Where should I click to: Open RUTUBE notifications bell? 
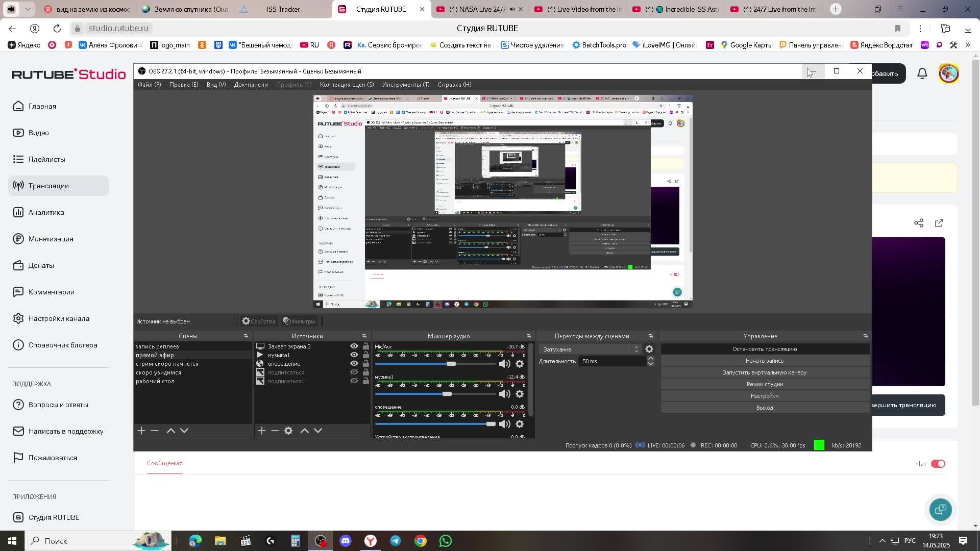922,73
